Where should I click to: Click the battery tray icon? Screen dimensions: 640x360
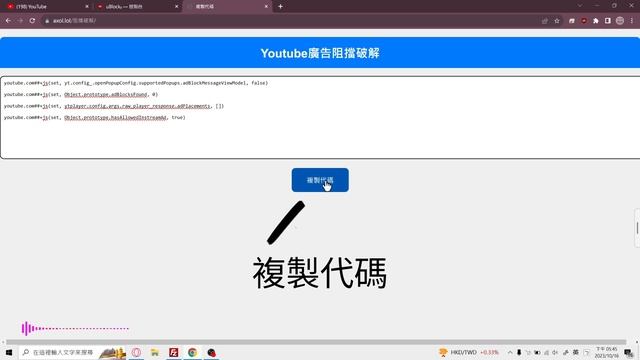coord(537,352)
